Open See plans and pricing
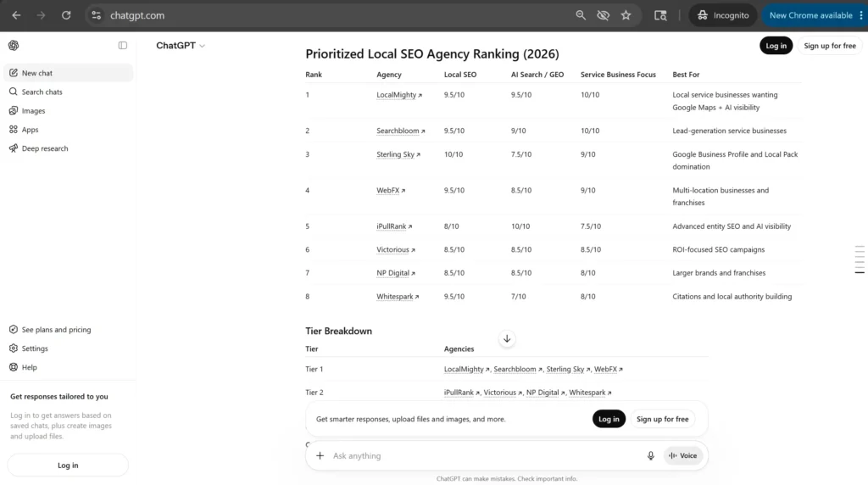Image resolution: width=868 pixels, height=485 pixels. click(69, 330)
